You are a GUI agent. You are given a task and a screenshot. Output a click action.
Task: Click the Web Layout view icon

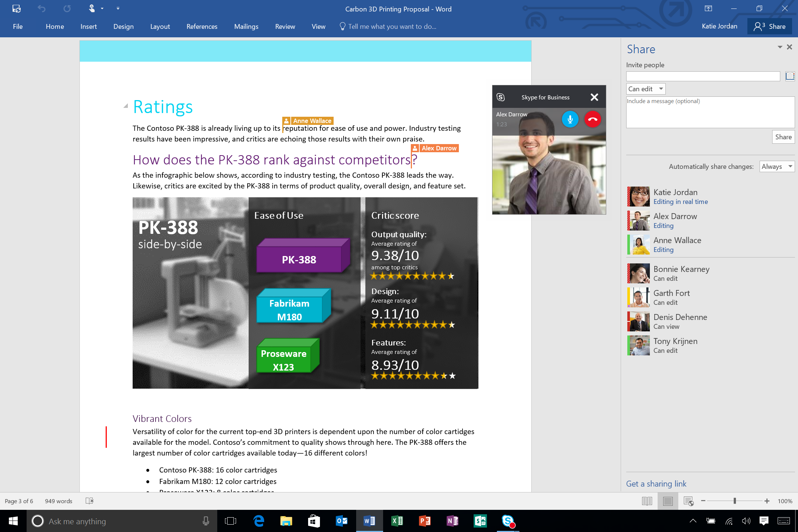[688, 501]
